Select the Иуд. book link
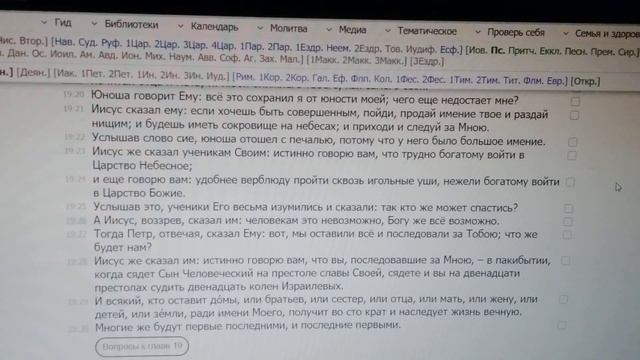640x360 pixels. point(217,77)
